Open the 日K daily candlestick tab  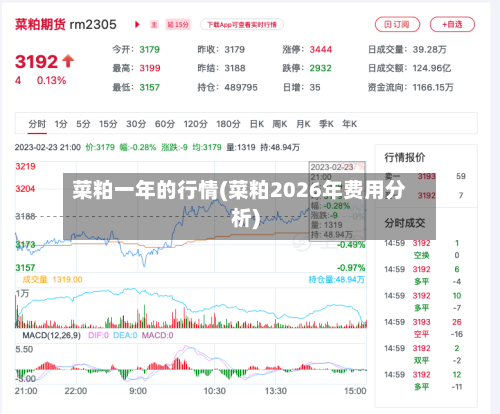pos(257,124)
